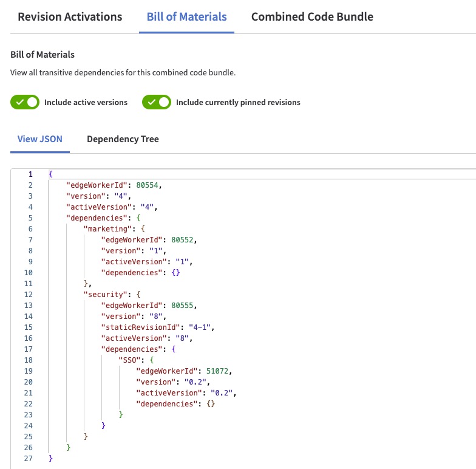Switch to the Dependency Tree view
This screenshot has height=469, width=476.
pos(123,139)
